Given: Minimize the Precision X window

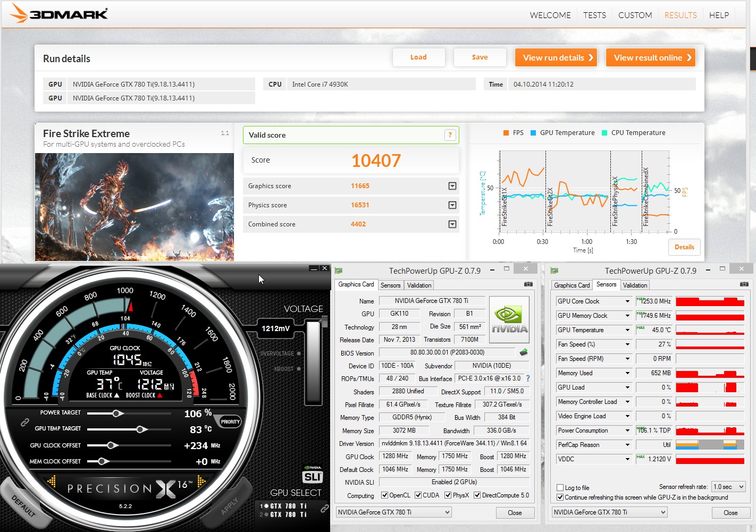Looking at the screenshot, I should tap(314, 268).
